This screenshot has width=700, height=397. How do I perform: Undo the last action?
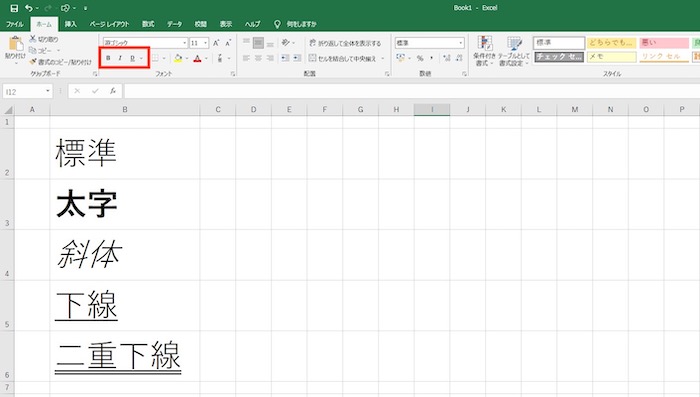coord(29,8)
